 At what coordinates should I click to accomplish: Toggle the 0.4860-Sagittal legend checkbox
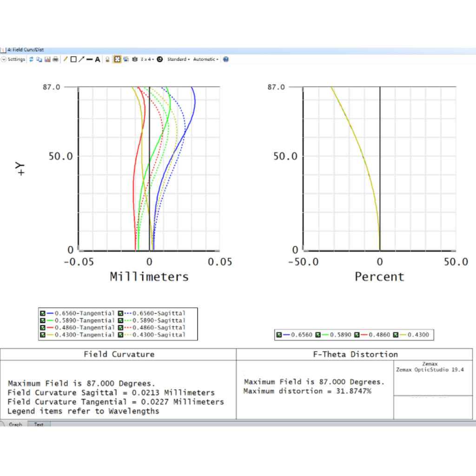122,328
